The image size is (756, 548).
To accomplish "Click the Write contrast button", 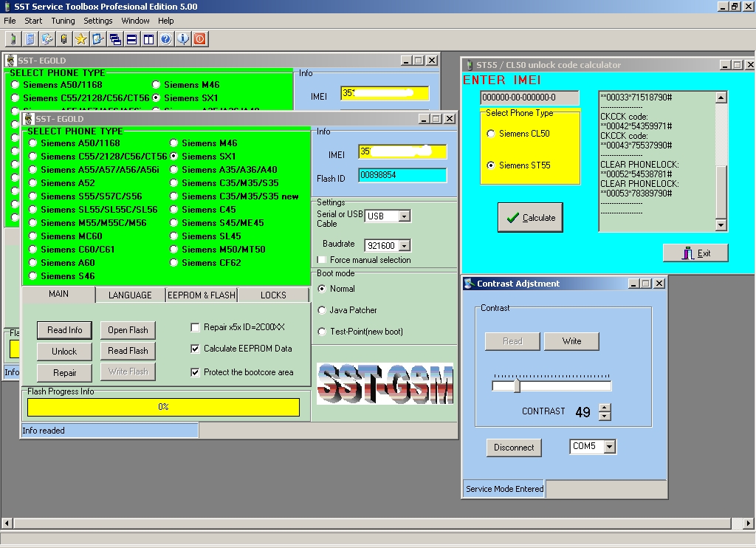I will pyautogui.click(x=571, y=341).
